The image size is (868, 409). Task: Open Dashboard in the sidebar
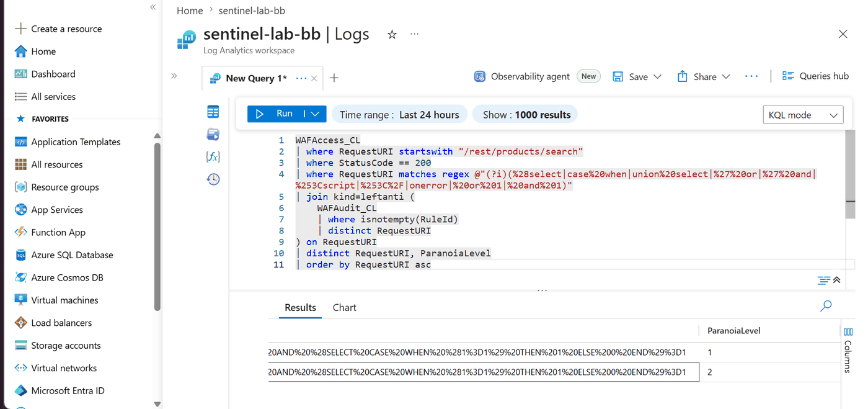(x=53, y=74)
